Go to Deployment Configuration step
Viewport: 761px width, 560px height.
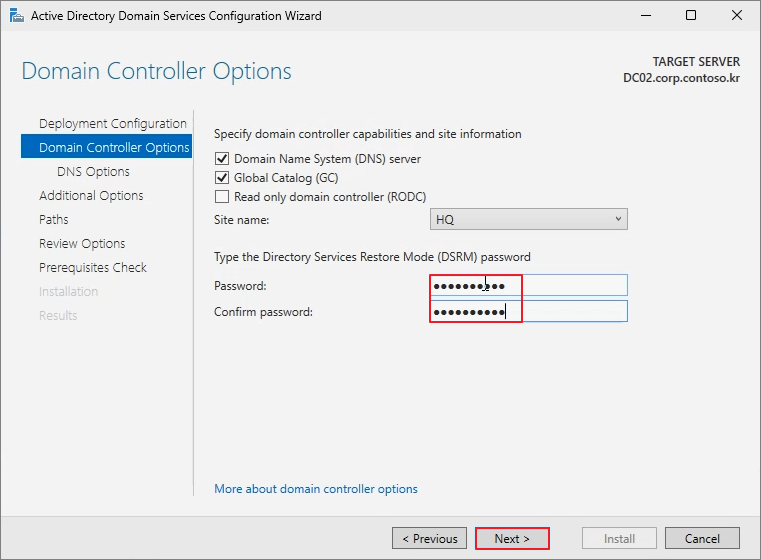coord(113,124)
